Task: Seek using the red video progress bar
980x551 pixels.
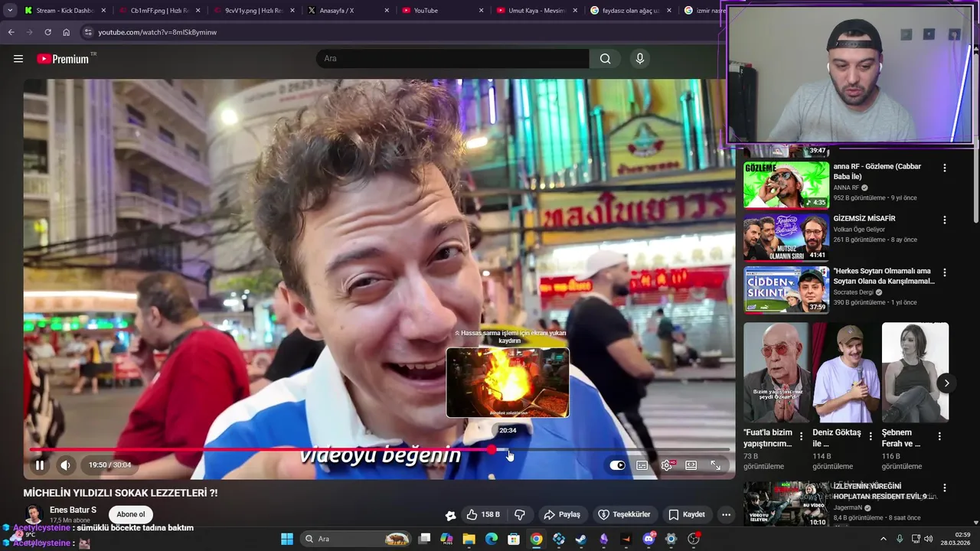Action: (379, 450)
